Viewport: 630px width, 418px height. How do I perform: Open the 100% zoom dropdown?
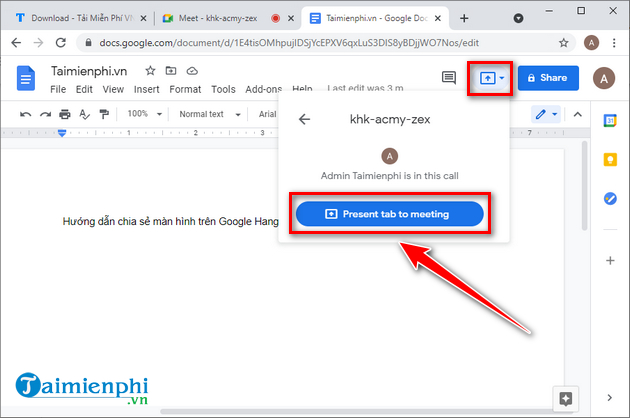[x=145, y=114]
